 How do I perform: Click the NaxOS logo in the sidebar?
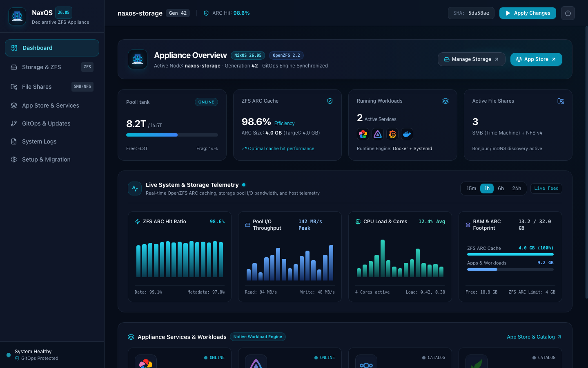[17, 16]
